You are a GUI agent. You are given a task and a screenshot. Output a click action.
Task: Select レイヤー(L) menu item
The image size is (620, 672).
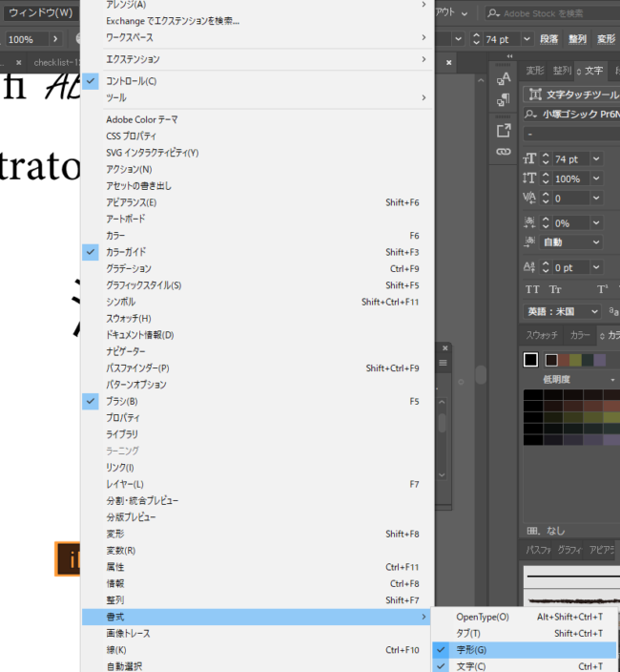[x=258, y=484]
